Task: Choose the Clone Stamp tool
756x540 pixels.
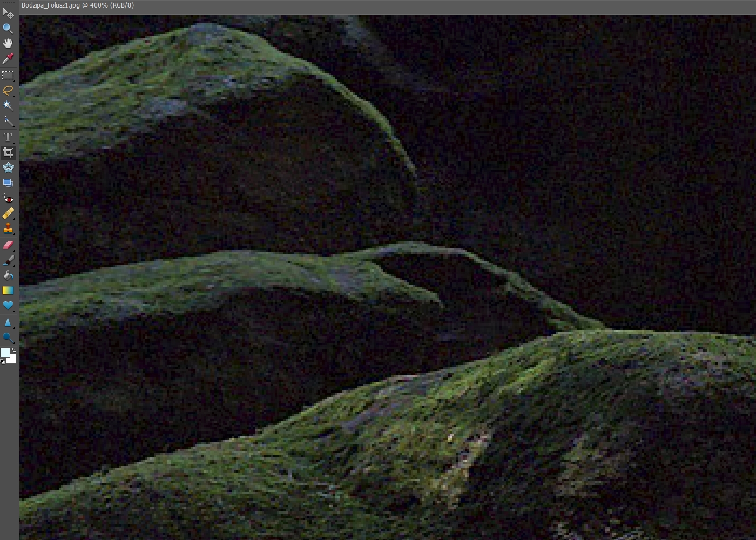Action: click(x=8, y=229)
